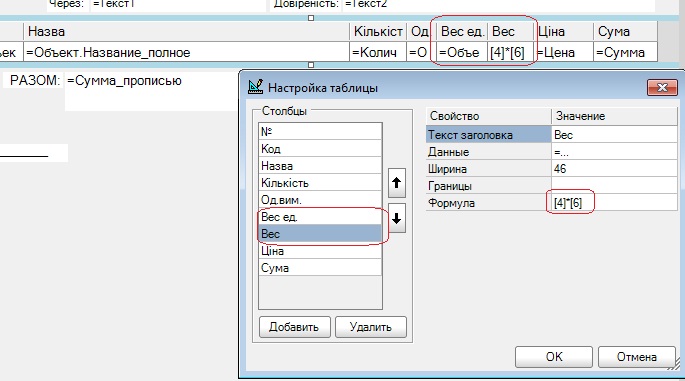Select the Формула property row
Viewport: 685px width, 381px height.
point(488,203)
